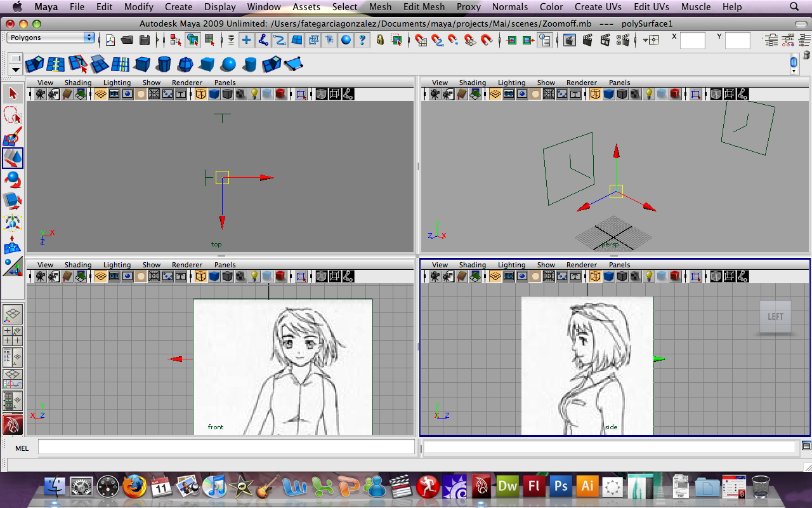The width and height of the screenshot is (812, 508).
Task: Toggle construction history on or off
Action: coord(545,40)
